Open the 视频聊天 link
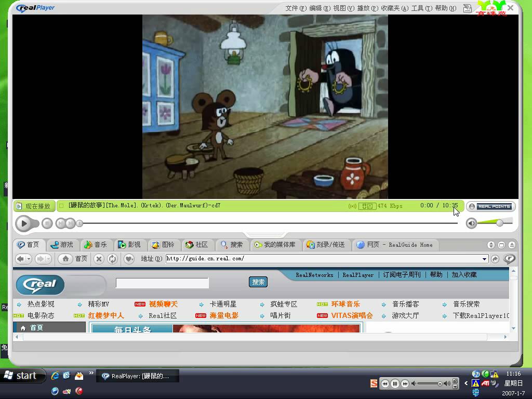The width and height of the screenshot is (532, 399). (x=163, y=304)
